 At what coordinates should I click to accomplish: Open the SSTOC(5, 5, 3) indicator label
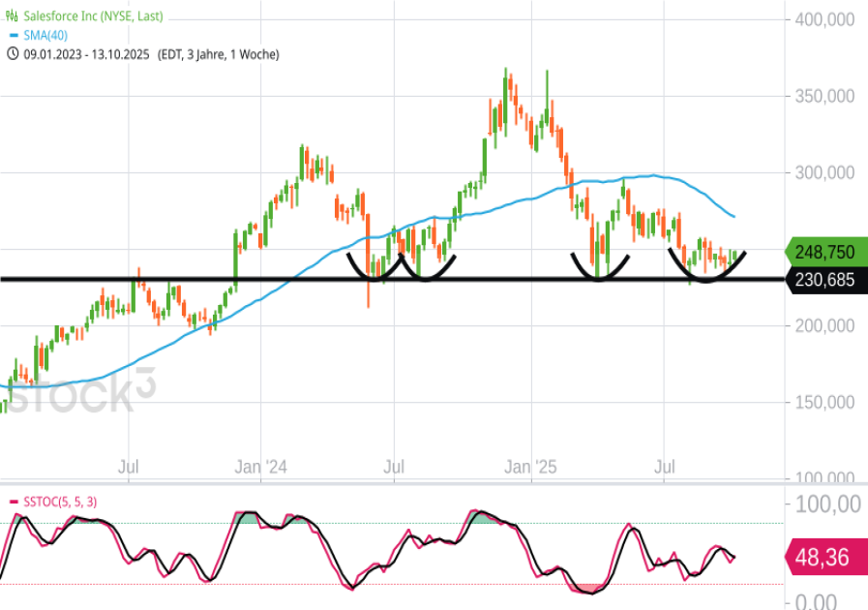[x=58, y=501]
